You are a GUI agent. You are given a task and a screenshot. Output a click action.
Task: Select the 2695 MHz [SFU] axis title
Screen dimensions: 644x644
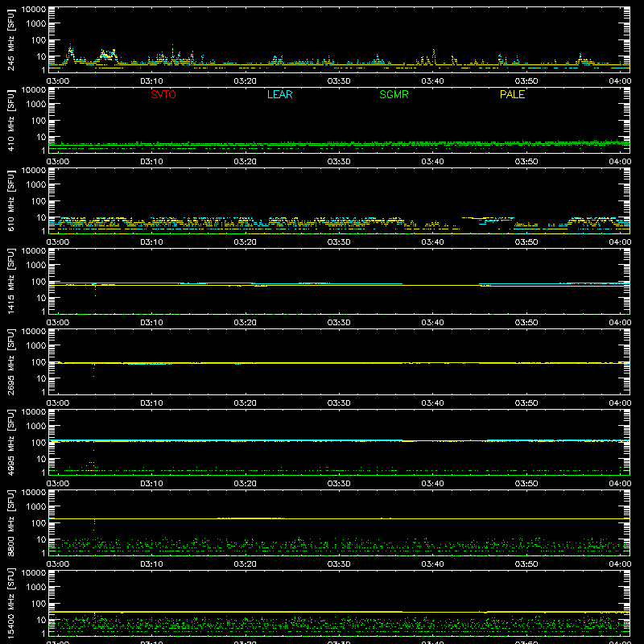click(10, 362)
